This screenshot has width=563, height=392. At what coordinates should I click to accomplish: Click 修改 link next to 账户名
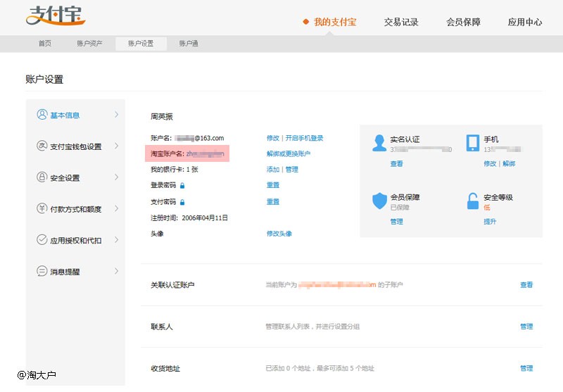pos(273,138)
